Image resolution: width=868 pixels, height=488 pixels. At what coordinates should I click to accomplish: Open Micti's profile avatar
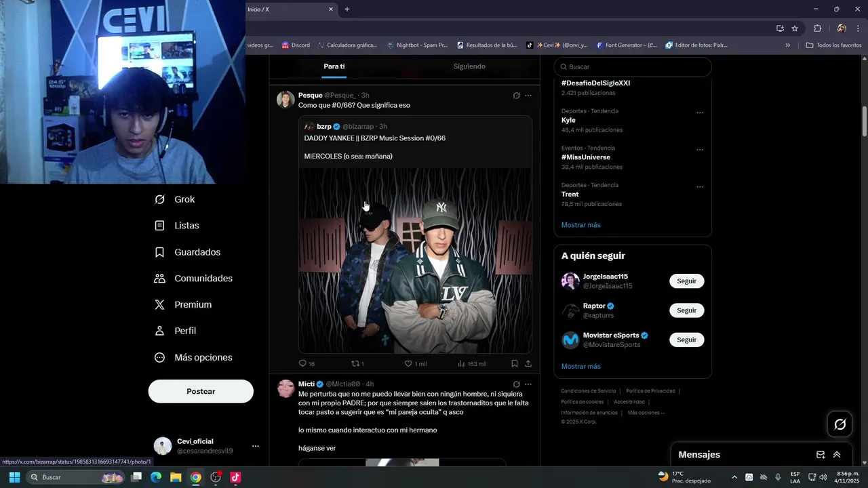(285, 388)
